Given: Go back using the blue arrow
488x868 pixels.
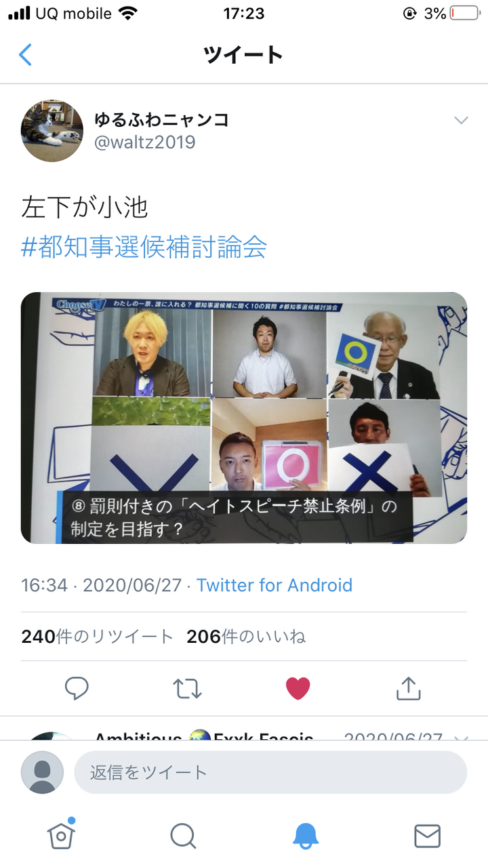Looking at the screenshot, I should (25, 55).
